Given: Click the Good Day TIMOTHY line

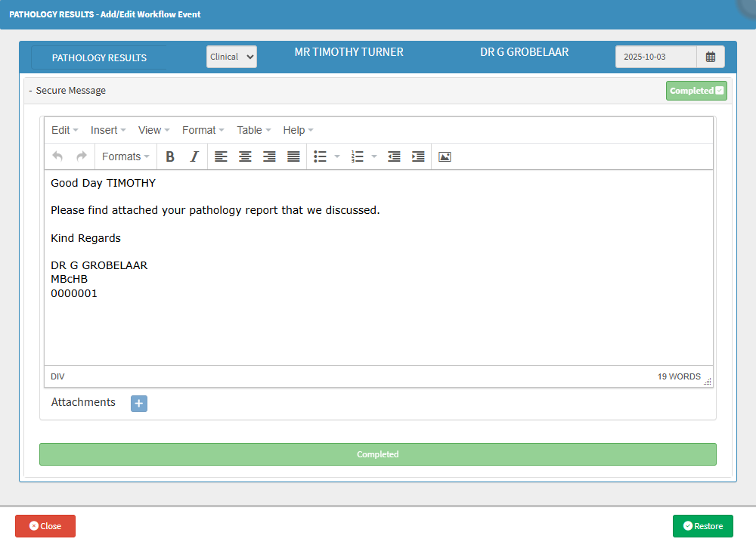Looking at the screenshot, I should (x=103, y=183).
